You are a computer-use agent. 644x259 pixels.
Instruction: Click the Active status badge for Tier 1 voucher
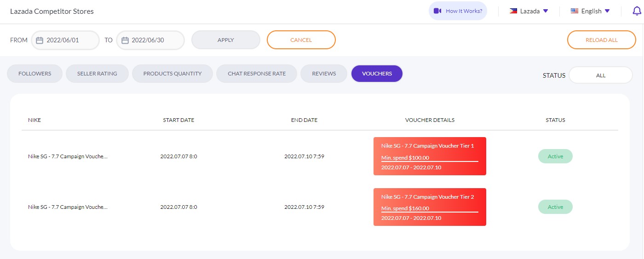click(555, 156)
